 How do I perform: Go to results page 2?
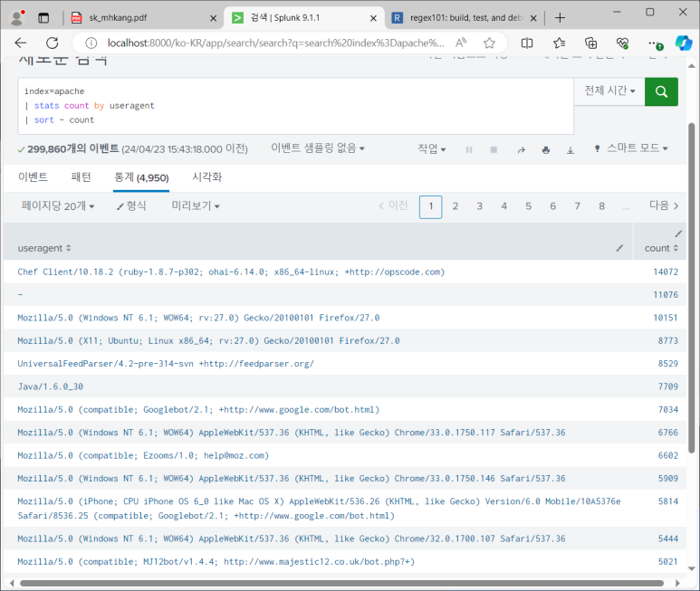[x=455, y=206]
